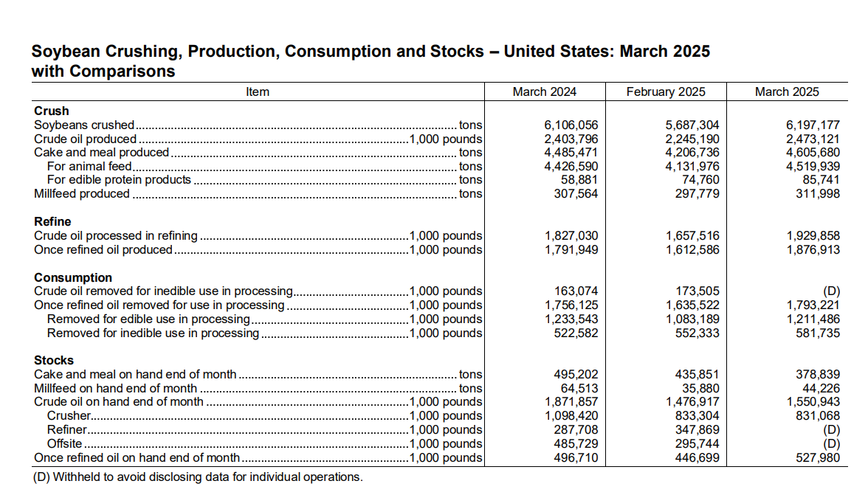Click the value 1,929,858 in the refining row
868x495 pixels.
813,235
